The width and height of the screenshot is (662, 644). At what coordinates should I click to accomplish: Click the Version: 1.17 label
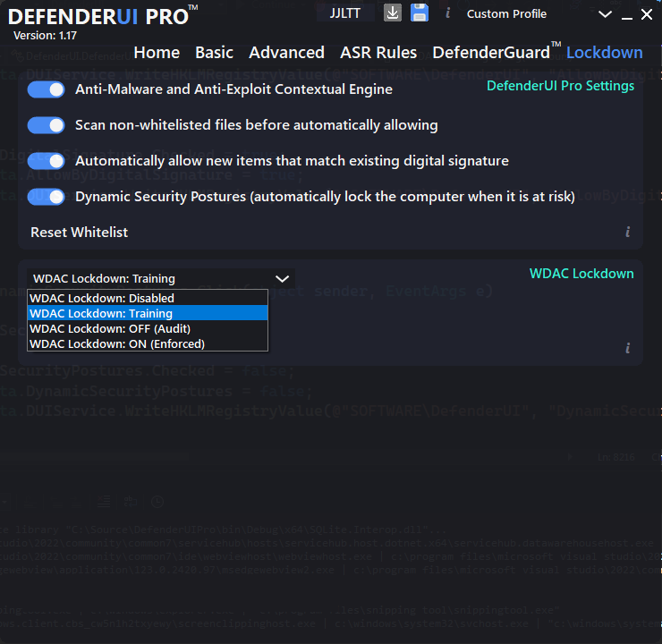coord(45,36)
